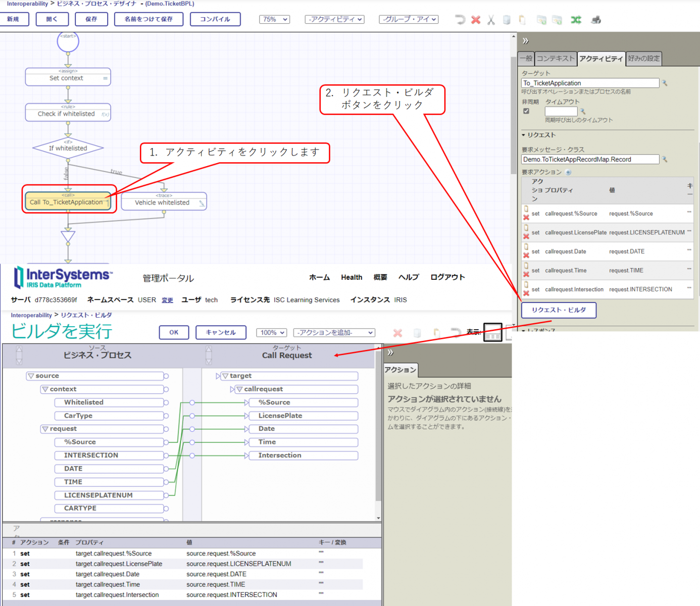Click the 要求メッセージ・クラス input field
700x606 pixels.
click(590, 160)
